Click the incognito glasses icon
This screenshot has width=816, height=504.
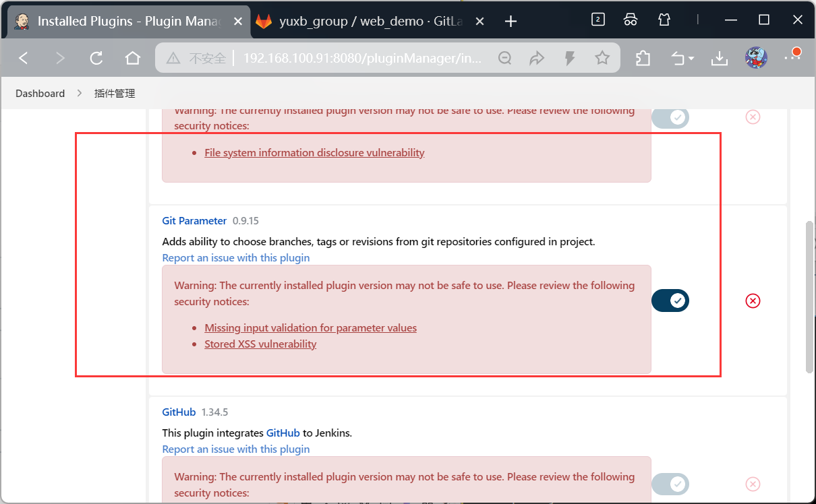pos(631,20)
